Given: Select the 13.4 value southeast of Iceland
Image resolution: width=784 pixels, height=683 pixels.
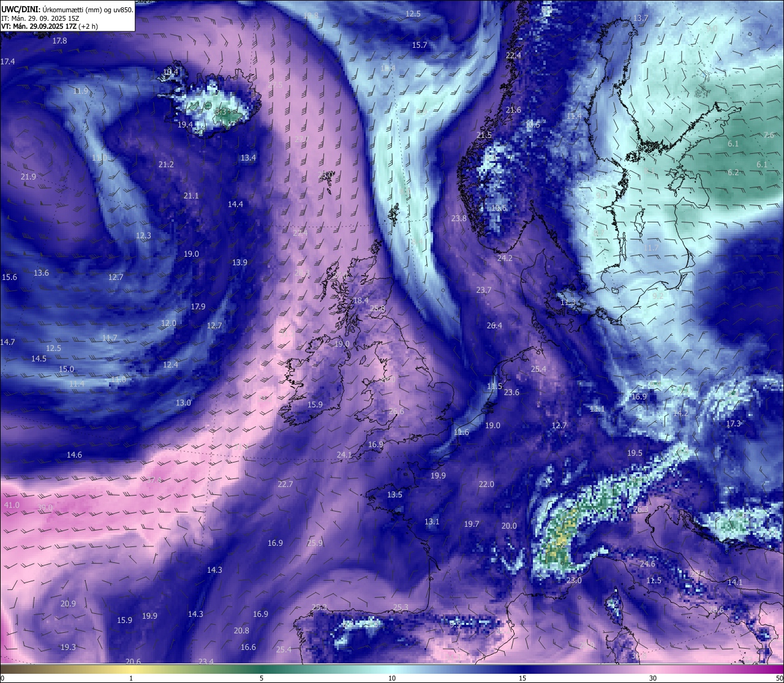Looking at the screenshot, I should [x=248, y=158].
